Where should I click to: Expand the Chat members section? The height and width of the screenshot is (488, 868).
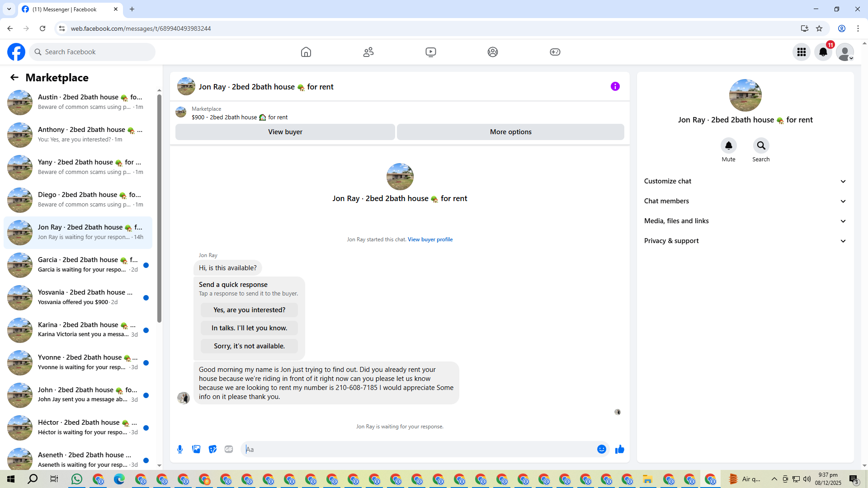(745, 201)
